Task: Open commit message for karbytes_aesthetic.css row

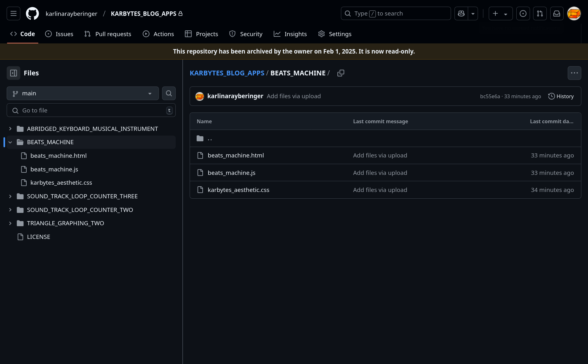Action: click(x=380, y=190)
